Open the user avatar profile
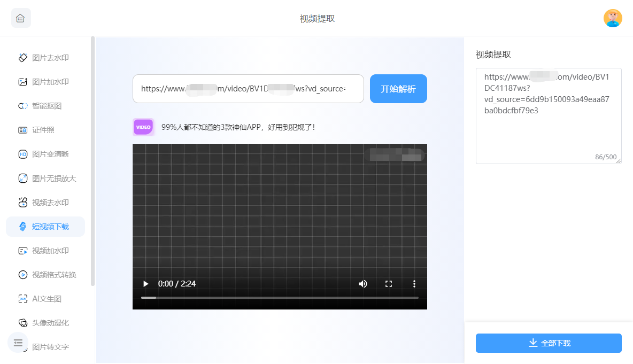633x364 pixels. pos(613,18)
